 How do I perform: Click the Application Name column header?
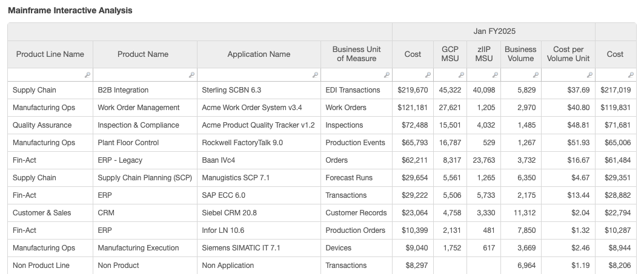[x=259, y=54]
